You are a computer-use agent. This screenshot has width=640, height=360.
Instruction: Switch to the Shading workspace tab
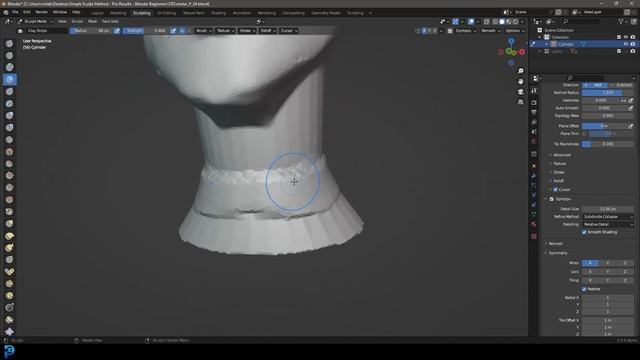(218, 13)
